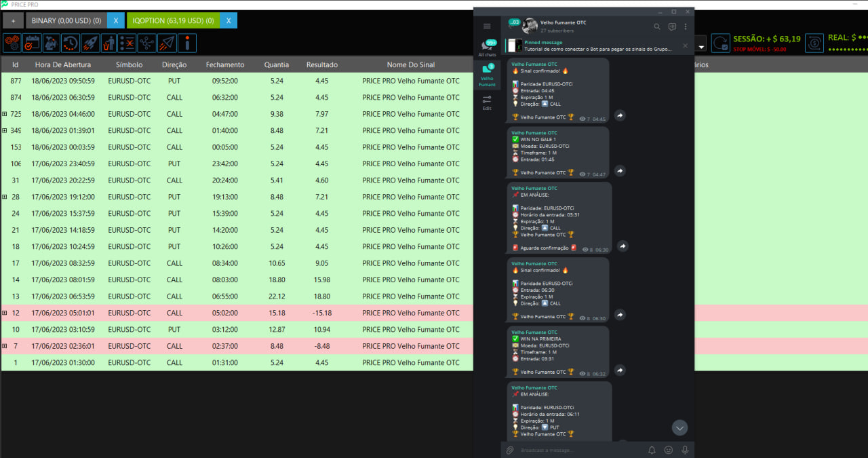
Task: Forward the Sinal confirmado 04:45 message
Action: pos(619,116)
